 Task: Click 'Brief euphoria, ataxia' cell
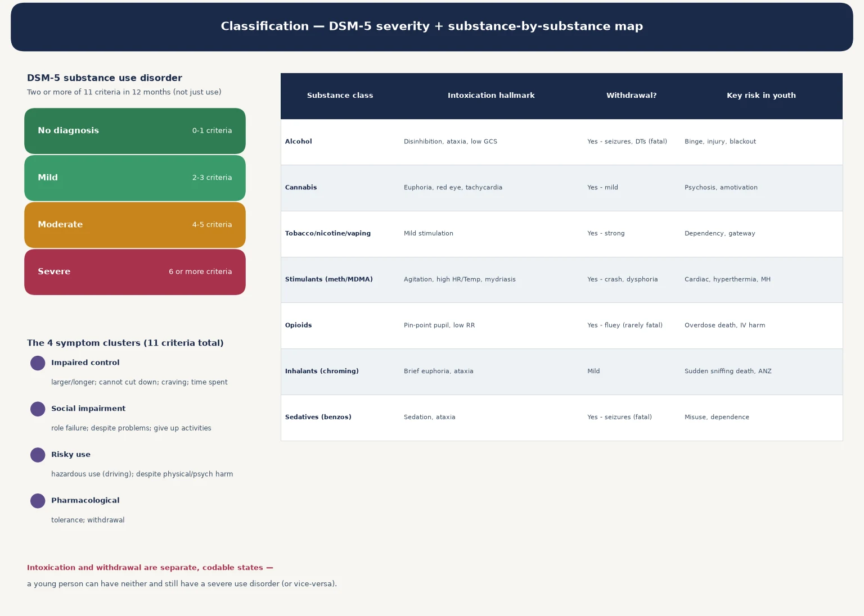click(x=439, y=371)
